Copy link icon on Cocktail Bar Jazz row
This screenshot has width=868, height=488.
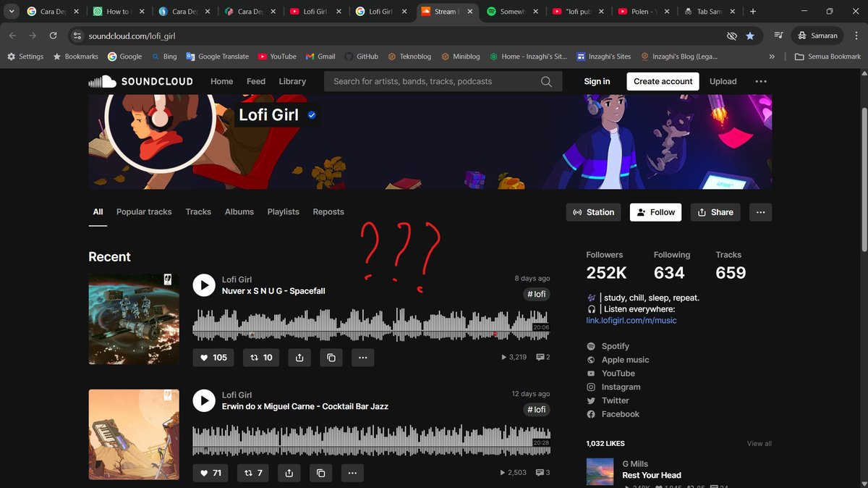tap(321, 473)
